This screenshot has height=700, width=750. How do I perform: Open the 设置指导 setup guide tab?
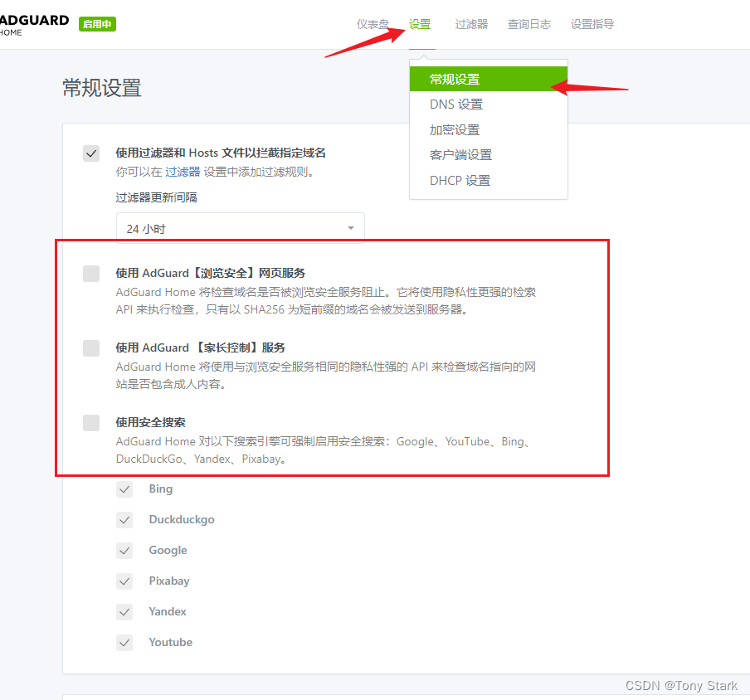click(x=592, y=24)
